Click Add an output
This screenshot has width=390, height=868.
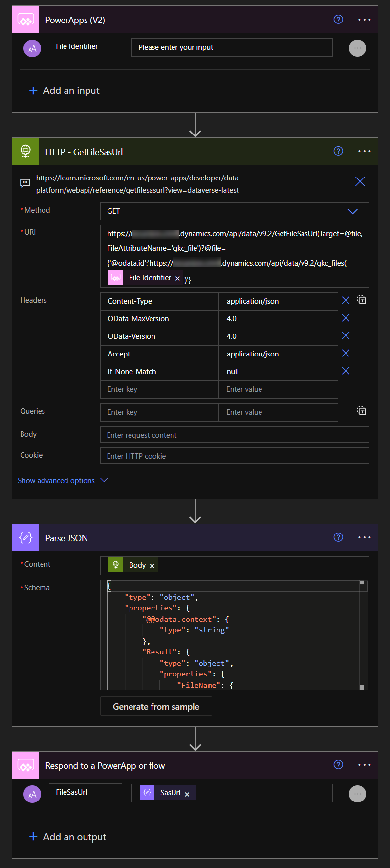pos(67,837)
